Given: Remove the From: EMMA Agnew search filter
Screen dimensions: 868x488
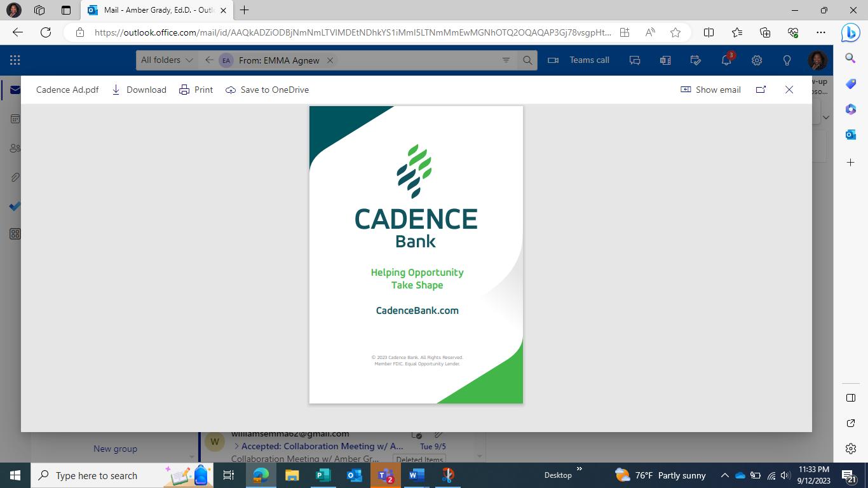Looking at the screenshot, I should 330,60.
